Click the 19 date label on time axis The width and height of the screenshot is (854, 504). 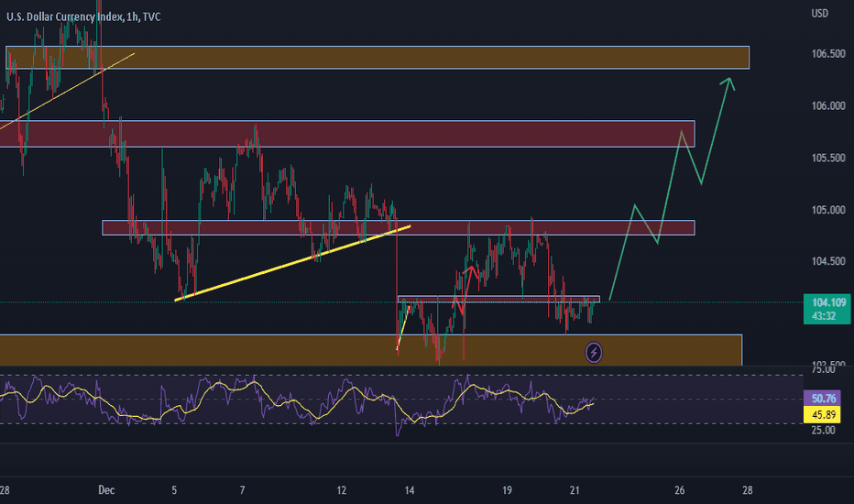tap(507, 490)
